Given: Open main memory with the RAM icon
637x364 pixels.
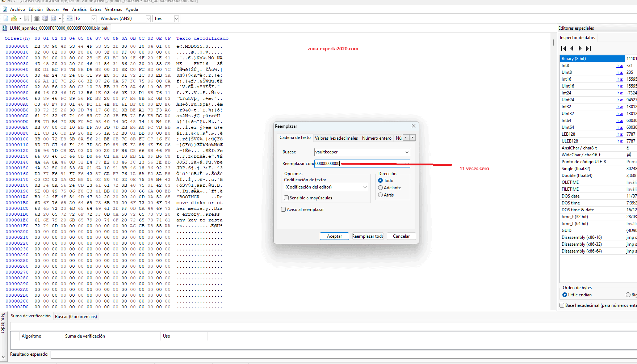Looking at the screenshot, I should pyautogui.click(x=36, y=18).
